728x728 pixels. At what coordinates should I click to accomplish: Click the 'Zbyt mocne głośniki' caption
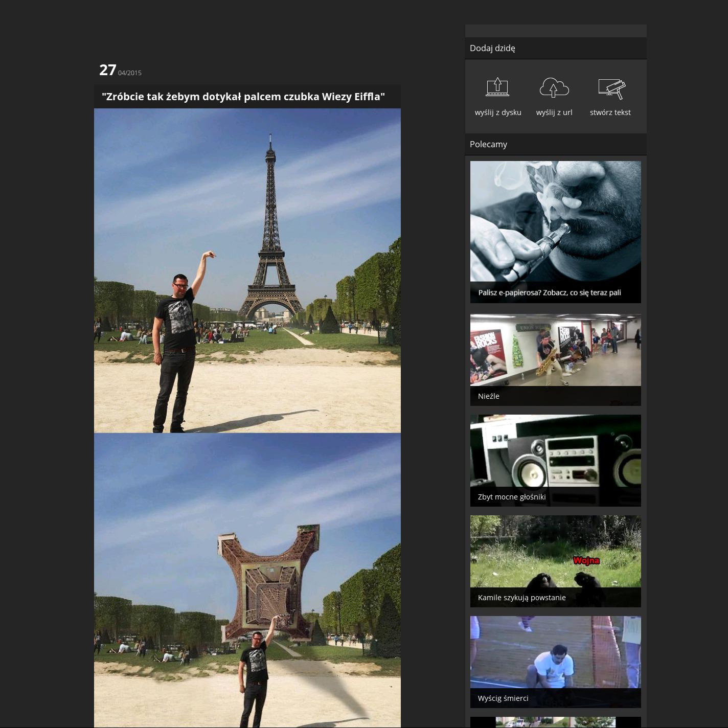[x=511, y=497]
